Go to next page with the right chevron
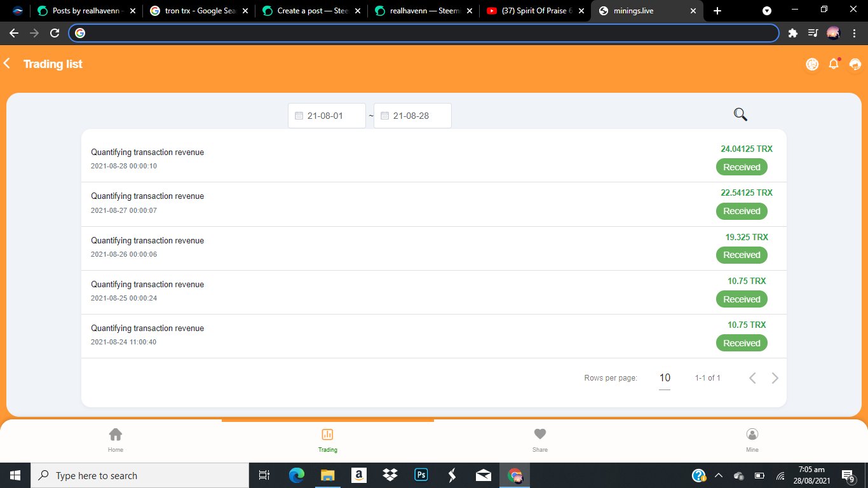 point(775,377)
